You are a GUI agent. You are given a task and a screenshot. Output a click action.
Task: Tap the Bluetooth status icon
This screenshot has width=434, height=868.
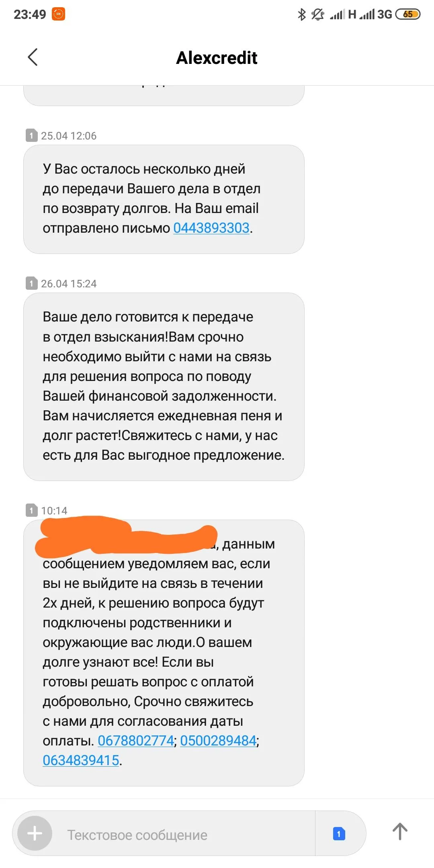(301, 14)
